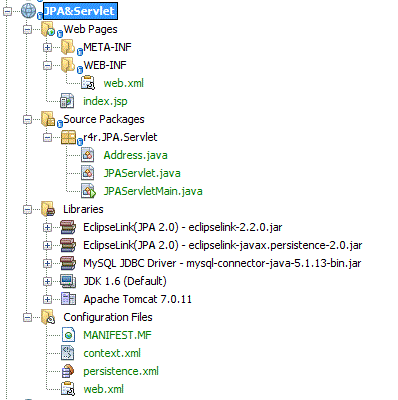The height and width of the screenshot is (400, 398).
Task: Select the Address.java file name
Action: tap(135, 155)
